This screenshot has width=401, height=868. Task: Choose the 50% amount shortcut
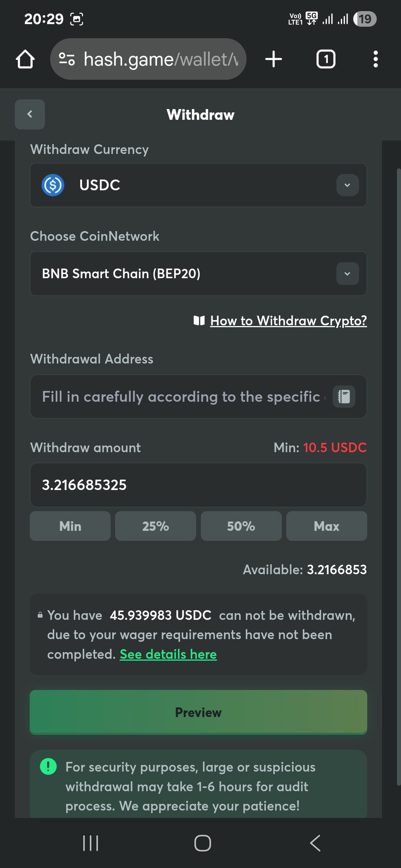241,526
